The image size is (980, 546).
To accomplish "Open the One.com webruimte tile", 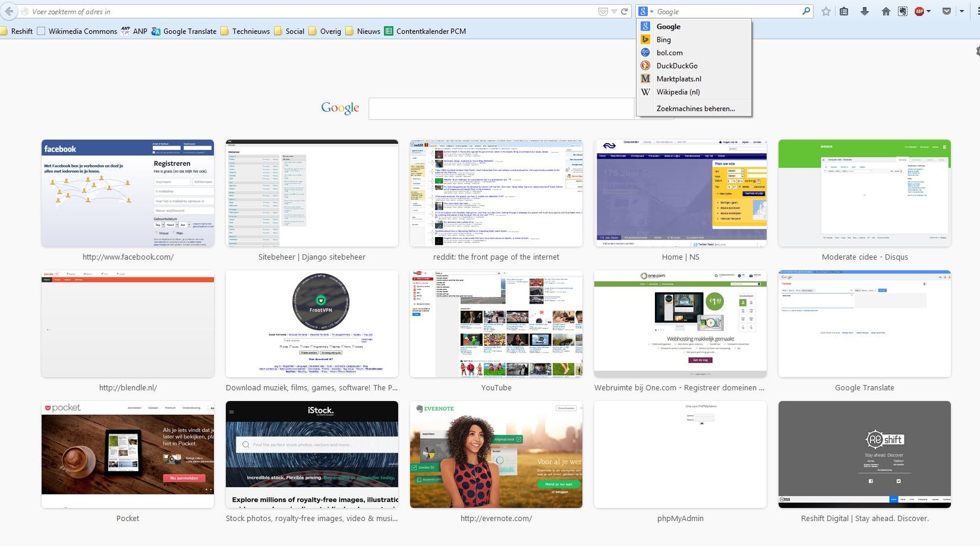I will [680, 324].
